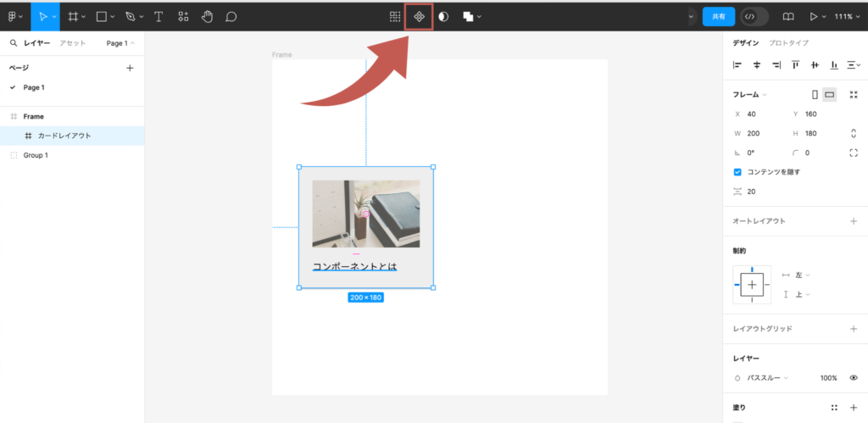Click the layer opacity 100% field
This screenshot has width=868, height=423.
click(x=828, y=377)
